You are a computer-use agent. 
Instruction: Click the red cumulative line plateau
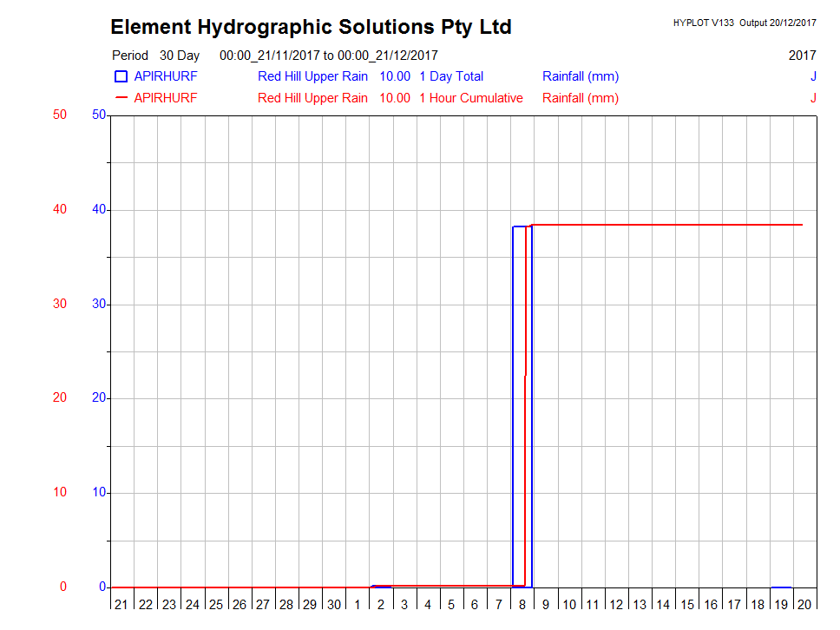668,225
